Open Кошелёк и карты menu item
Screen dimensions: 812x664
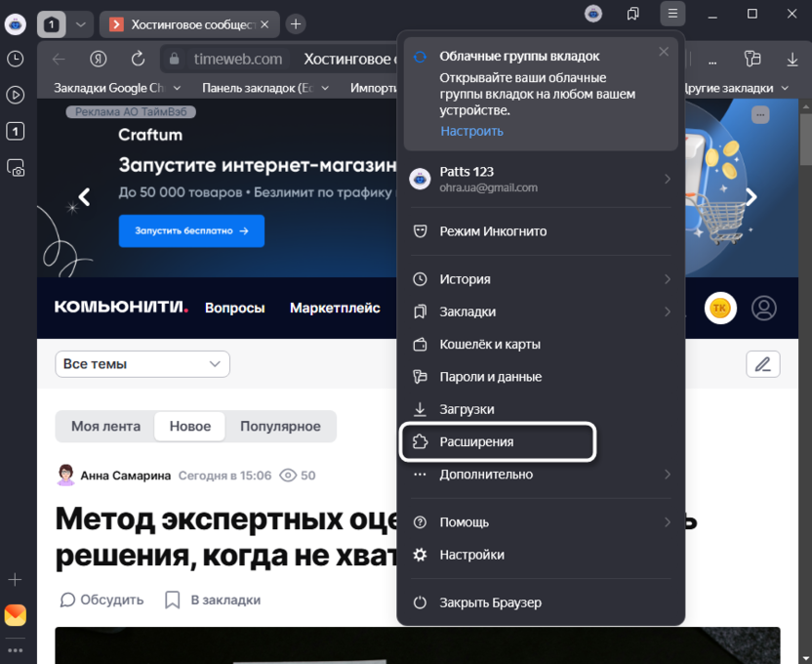(541, 345)
